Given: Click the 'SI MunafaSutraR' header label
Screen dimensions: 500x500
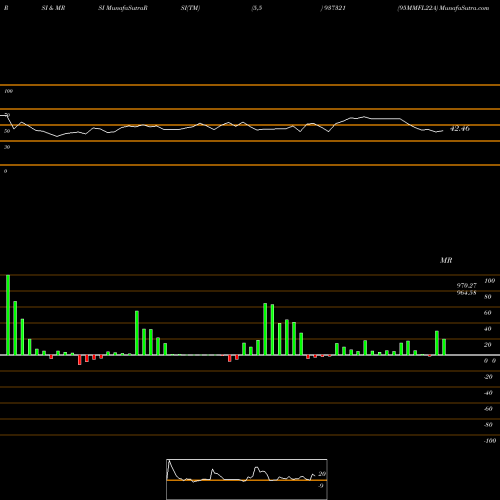Looking at the screenshot, I should tap(123, 8).
